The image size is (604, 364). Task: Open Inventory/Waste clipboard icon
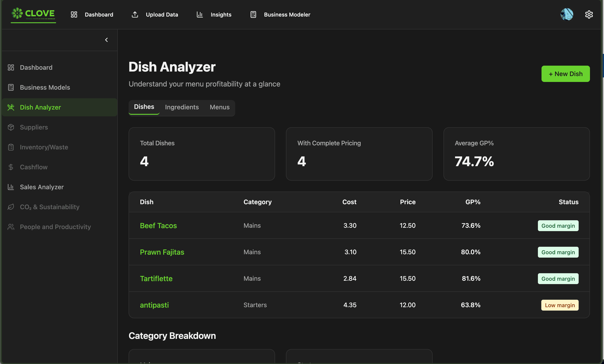point(11,147)
